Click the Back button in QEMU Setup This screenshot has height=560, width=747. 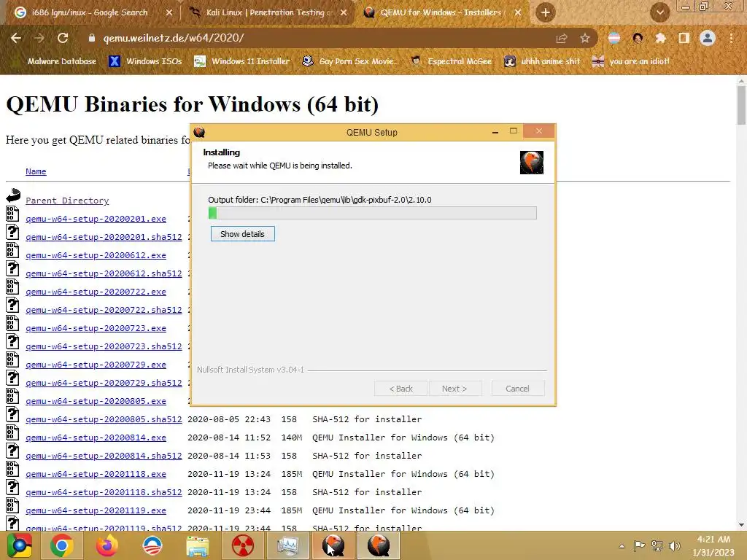[400, 389]
